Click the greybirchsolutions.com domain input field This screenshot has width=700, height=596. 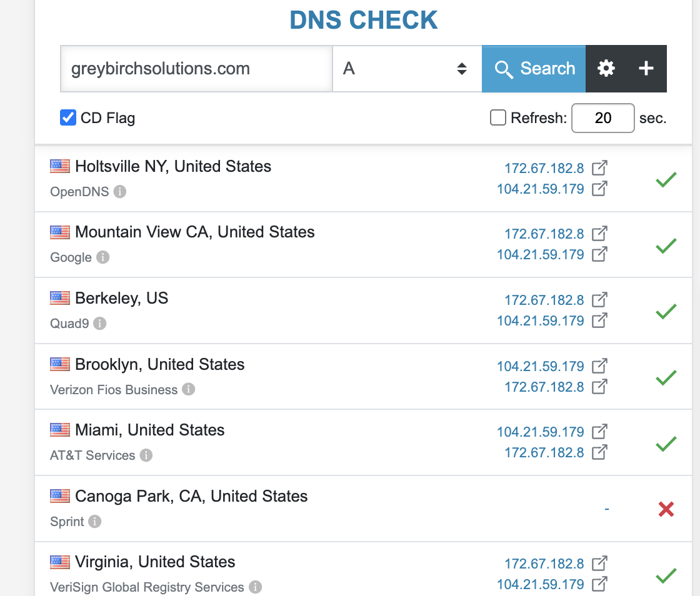(196, 69)
